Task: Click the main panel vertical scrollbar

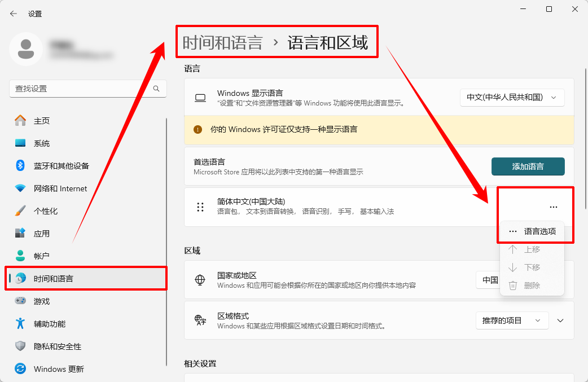Action: coord(586,139)
